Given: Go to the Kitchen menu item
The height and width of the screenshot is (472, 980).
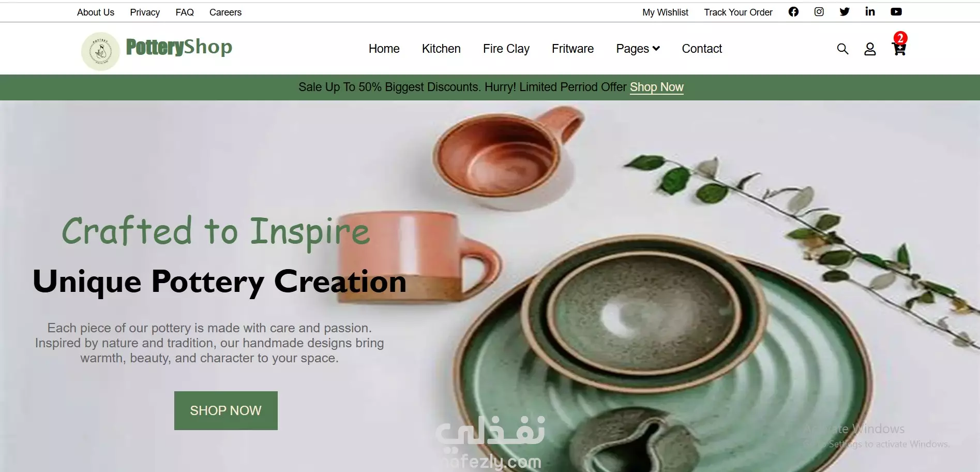Looking at the screenshot, I should point(441,49).
